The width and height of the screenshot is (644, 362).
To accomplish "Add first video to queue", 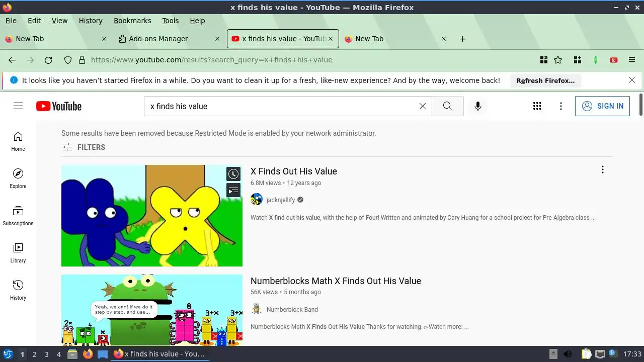I will pos(233,190).
